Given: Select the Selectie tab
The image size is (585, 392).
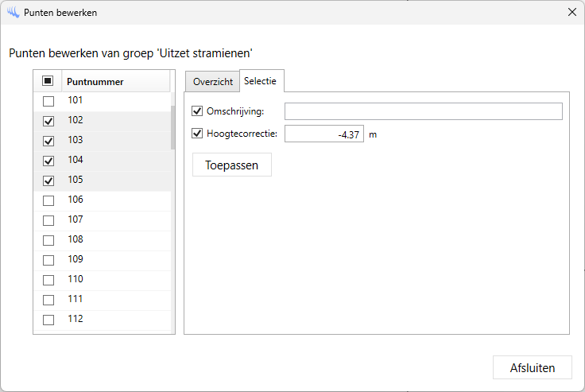Looking at the screenshot, I should pos(262,81).
